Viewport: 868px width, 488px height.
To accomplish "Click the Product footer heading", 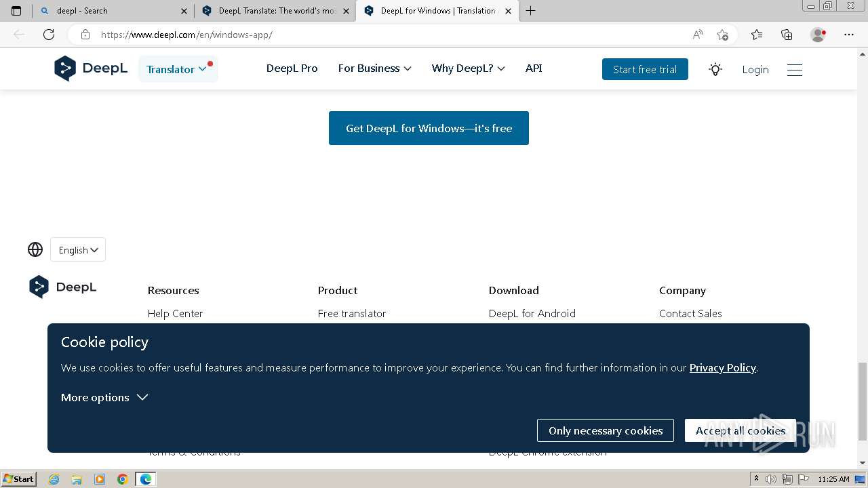I will (337, 290).
